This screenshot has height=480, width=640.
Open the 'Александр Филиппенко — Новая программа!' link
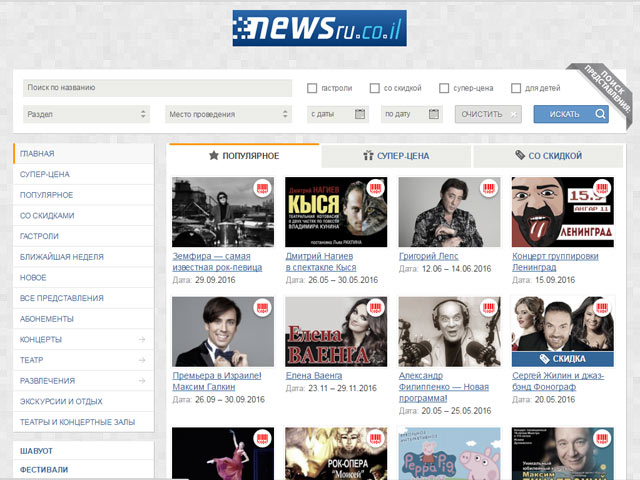tap(444, 387)
